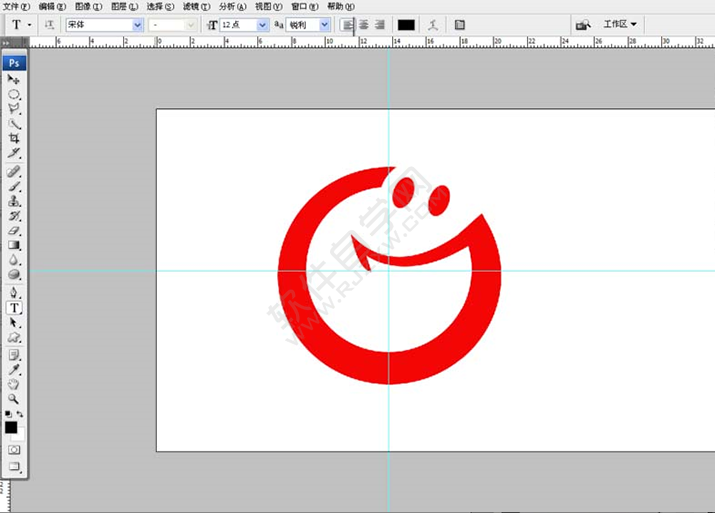
Task: Open the anti-aliasing dropdown 锐利
Action: 309,24
